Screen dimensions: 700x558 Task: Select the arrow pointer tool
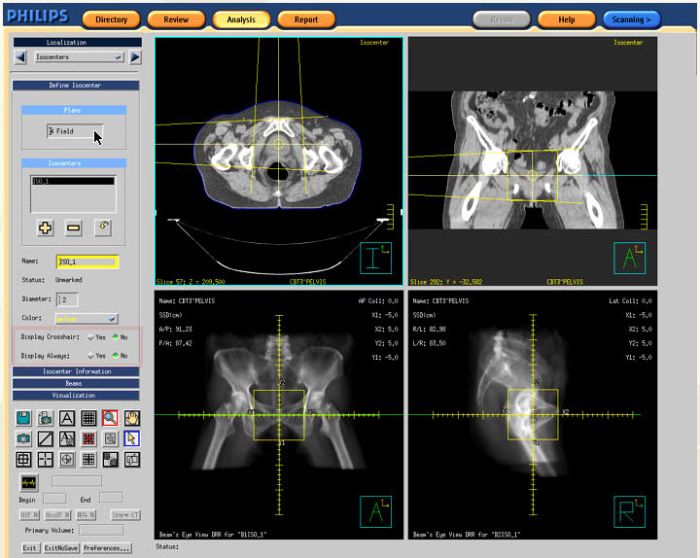[x=132, y=438]
